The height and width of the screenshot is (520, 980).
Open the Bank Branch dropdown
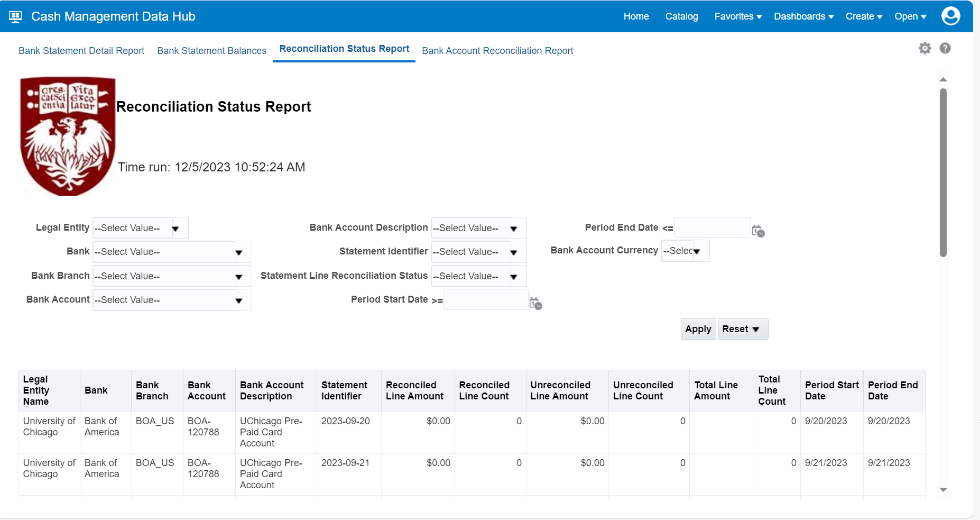(x=172, y=276)
